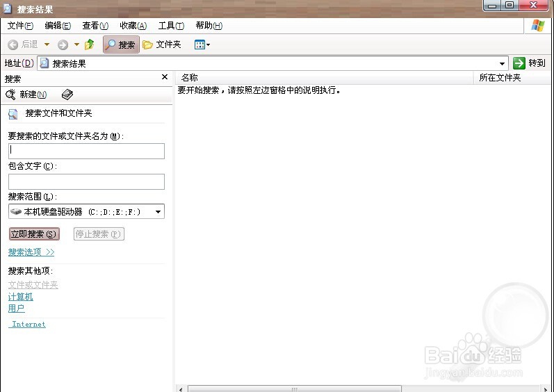
Task: Click the 转到 Go button
Action: tap(529, 63)
